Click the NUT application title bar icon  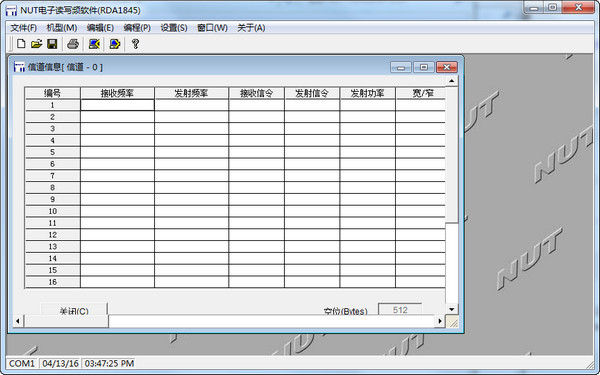tap(11, 10)
